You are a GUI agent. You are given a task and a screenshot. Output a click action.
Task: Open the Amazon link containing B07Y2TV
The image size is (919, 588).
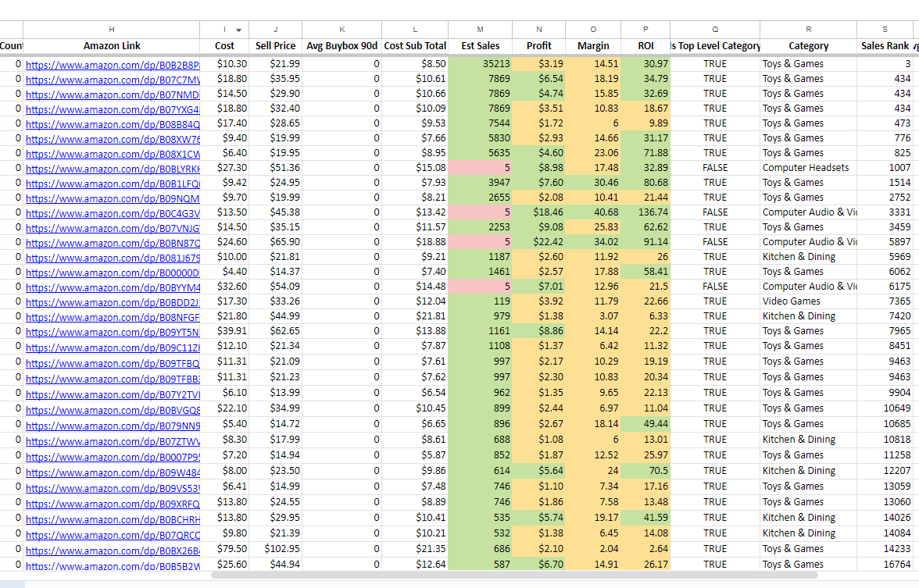point(113,394)
